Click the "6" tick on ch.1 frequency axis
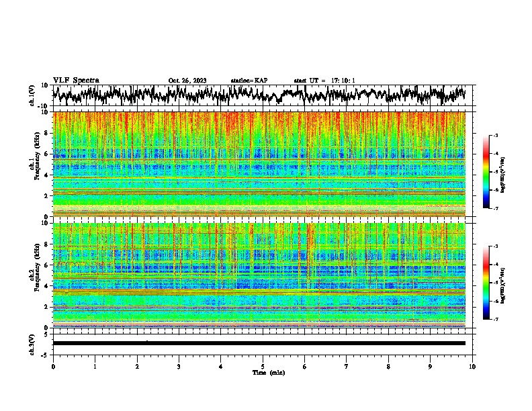 tap(46, 154)
